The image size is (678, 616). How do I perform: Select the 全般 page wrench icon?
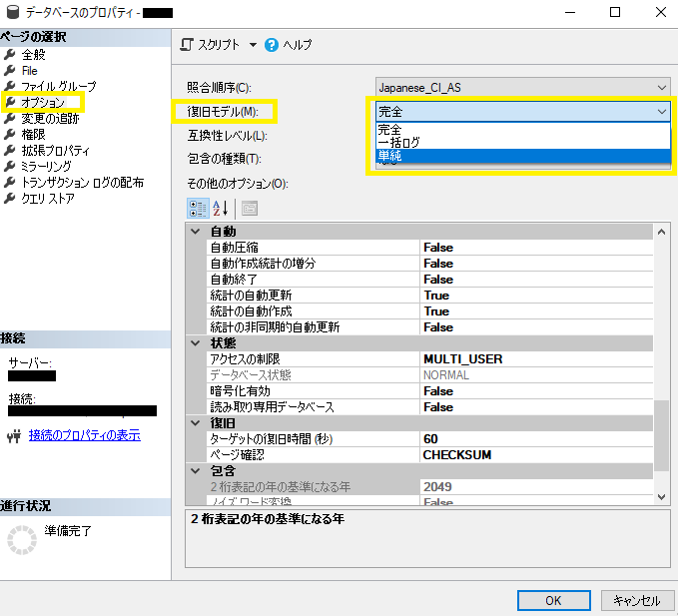coord(9,55)
